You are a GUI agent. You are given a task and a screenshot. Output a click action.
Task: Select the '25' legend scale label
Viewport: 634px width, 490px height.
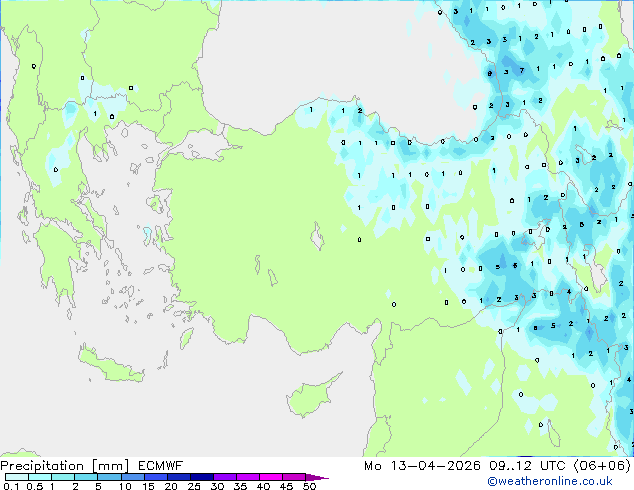click(x=194, y=486)
